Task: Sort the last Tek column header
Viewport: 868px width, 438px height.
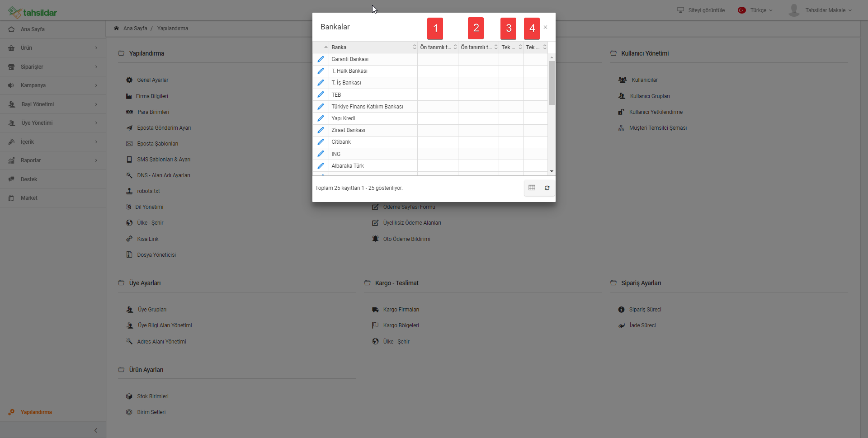Action: (x=535, y=47)
